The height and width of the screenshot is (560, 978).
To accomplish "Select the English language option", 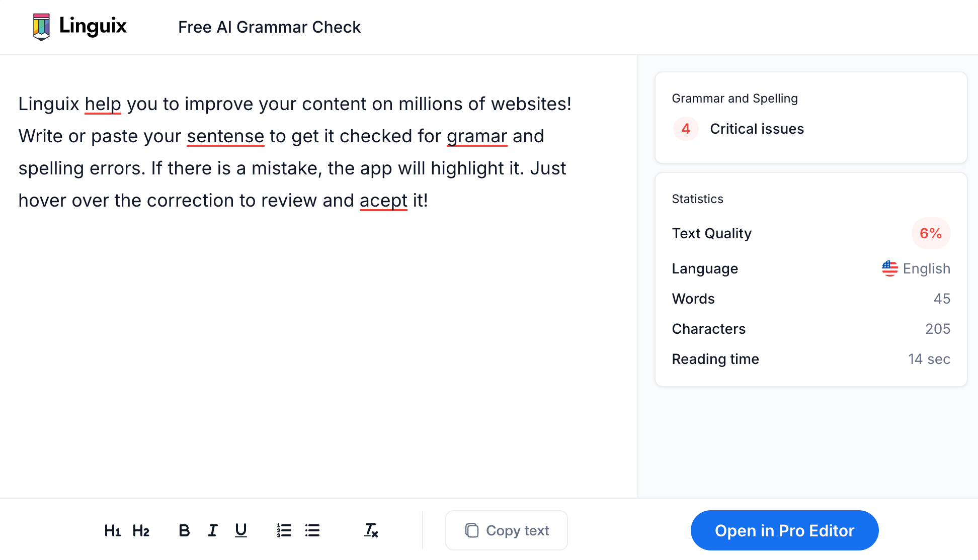I will [926, 268].
